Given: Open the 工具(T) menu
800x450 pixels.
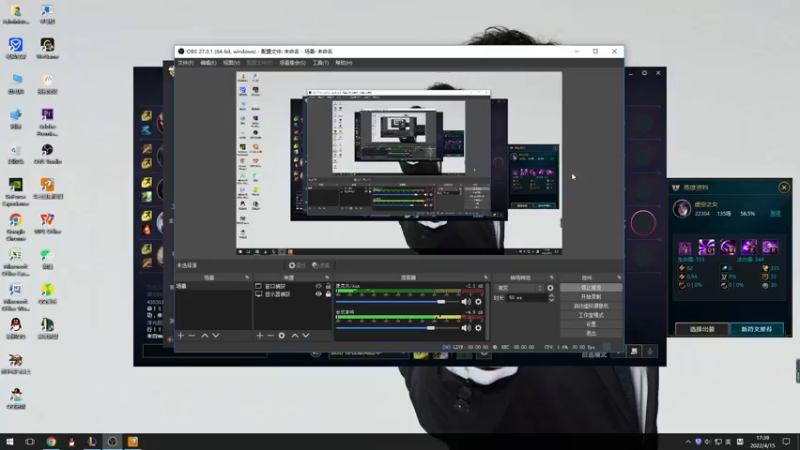Looking at the screenshot, I should tap(320, 63).
